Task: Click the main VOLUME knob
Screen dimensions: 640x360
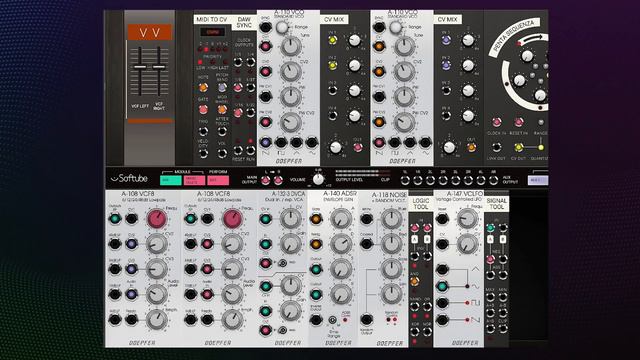Action: pyautogui.click(x=318, y=179)
